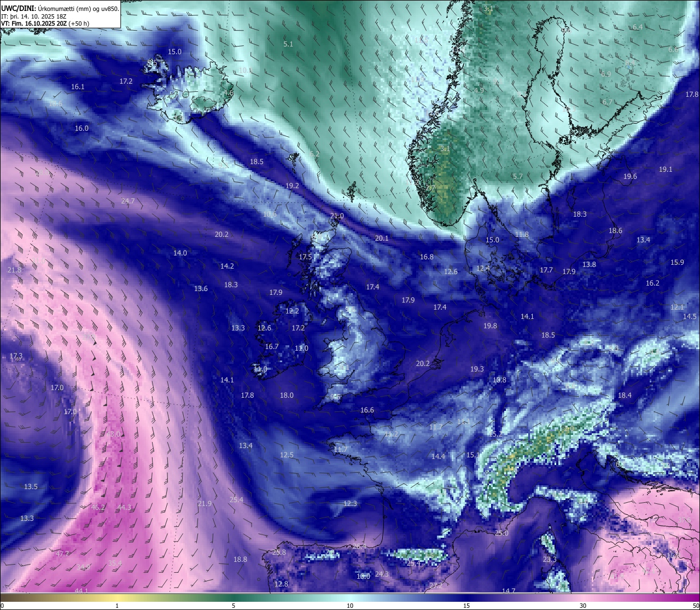Click the 12.8 value on the map
This screenshot has width=700, height=610.
pos(281,584)
